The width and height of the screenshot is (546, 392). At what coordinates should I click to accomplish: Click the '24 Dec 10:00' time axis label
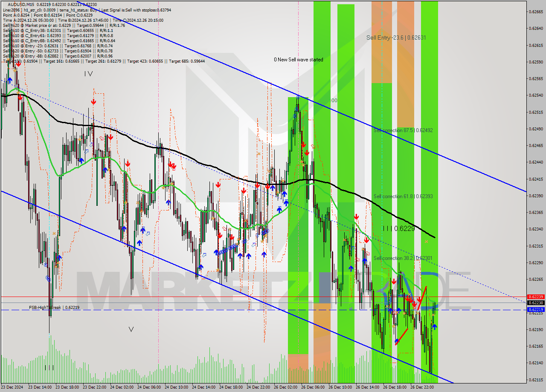tap(177, 387)
